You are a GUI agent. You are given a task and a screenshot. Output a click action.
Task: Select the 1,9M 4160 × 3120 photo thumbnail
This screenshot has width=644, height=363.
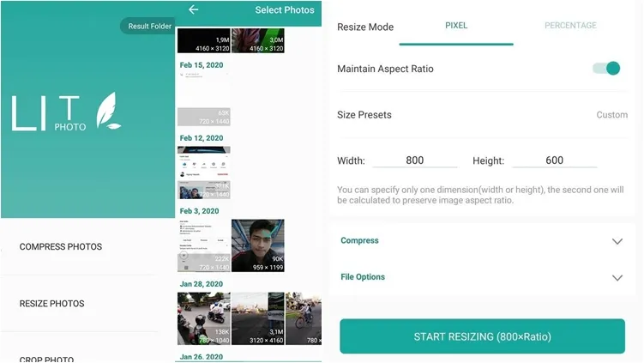pyautogui.click(x=204, y=40)
